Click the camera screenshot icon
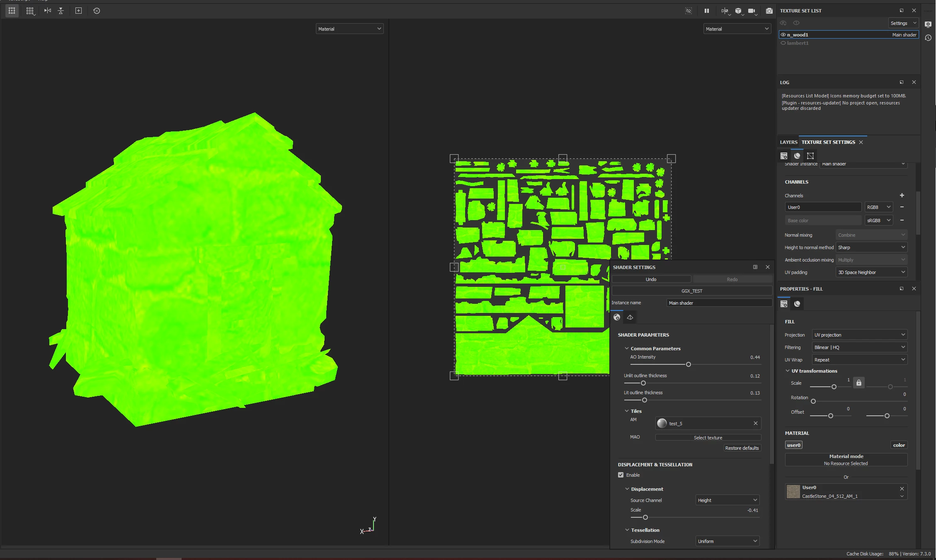This screenshot has height=560, width=936. pyautogui.click(x=769, y=11)
